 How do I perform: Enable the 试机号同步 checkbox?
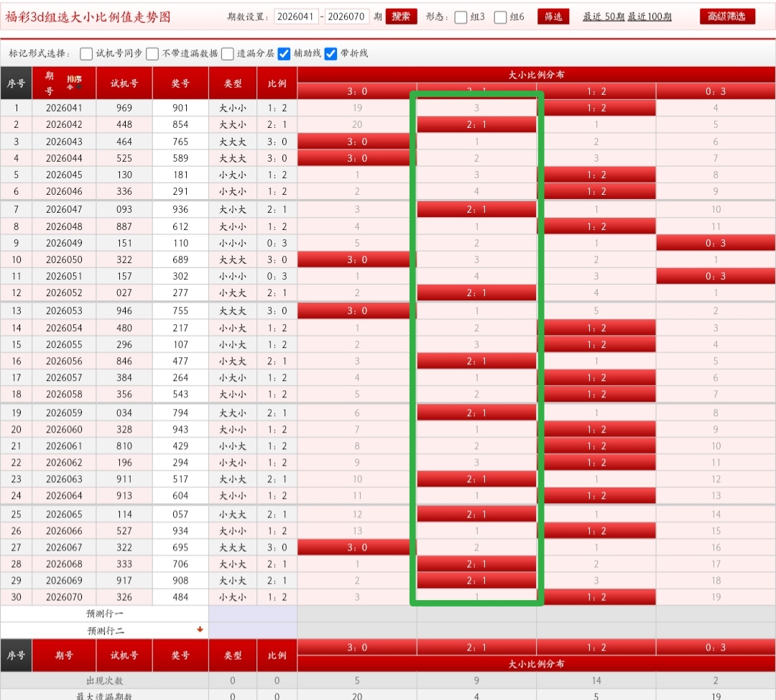coord(86,53)
